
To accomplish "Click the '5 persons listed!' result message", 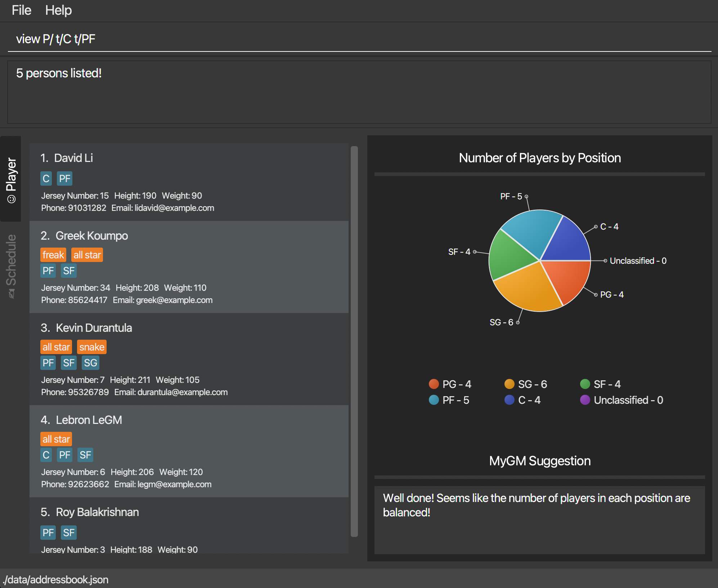I will tap(59, 73).
